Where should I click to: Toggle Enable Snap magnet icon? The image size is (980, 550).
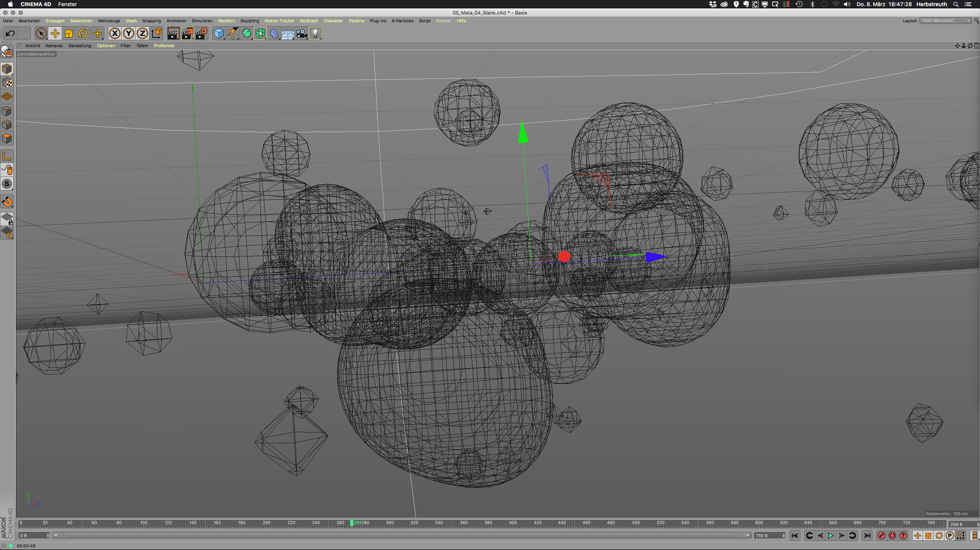pos(7,202)
